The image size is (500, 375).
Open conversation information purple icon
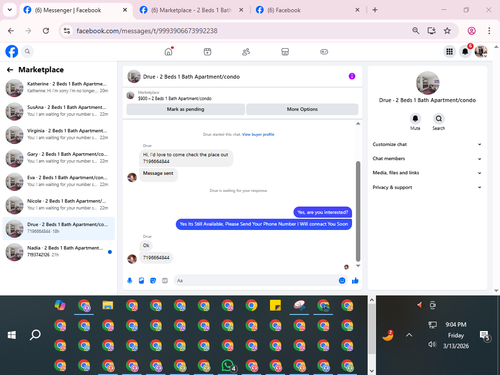pyautogui.click(x=352, y=76)
